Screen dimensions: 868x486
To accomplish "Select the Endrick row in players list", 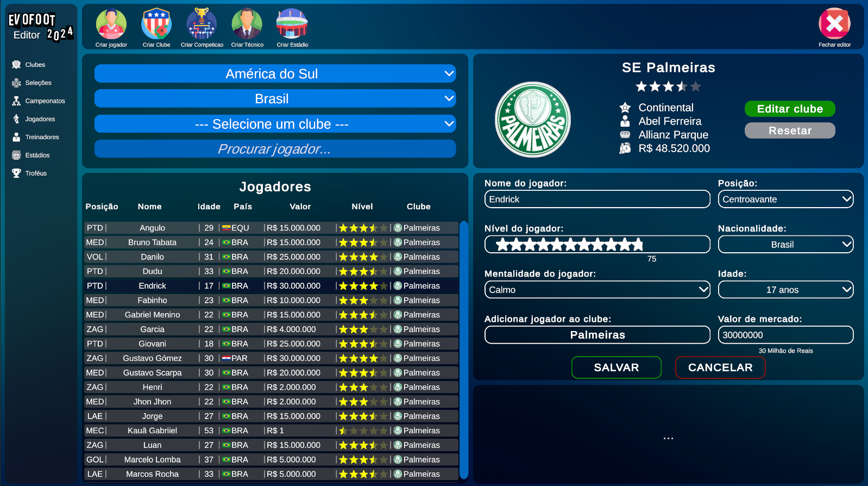I will (x=271, y=286).
